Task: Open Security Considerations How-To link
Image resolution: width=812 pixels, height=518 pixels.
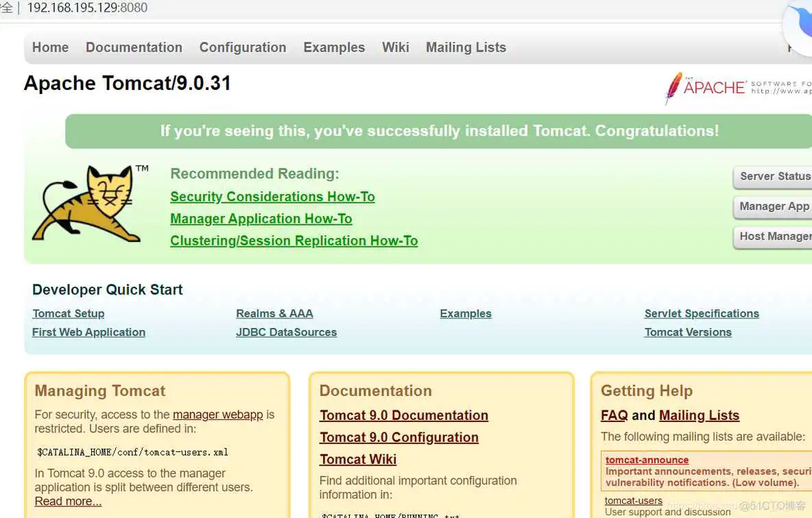Action: (272, 197)
